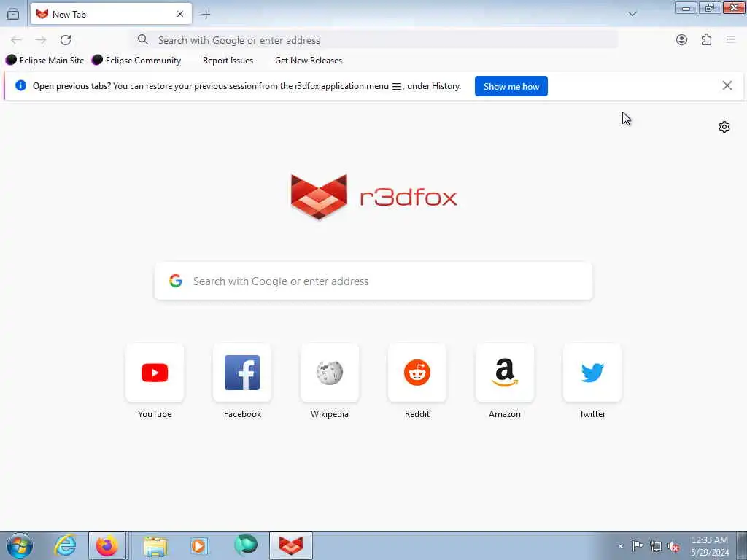Open Windows Media Player from the taskbar
The height and width of the screenshot is (560, 747).
[199, 545]
